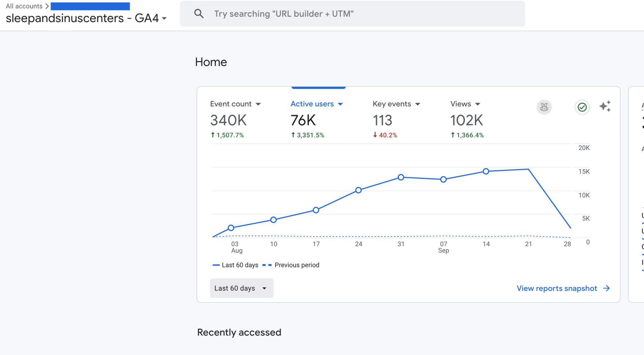Click the All accounts breadcrumb link
This screenshot has width=644, height=355.
tap(24, 6)
